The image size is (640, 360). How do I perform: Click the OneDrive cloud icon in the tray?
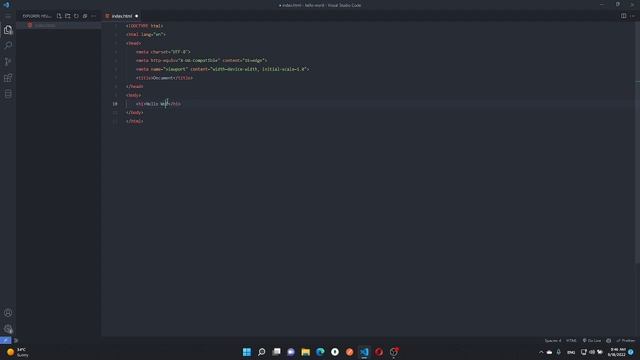click(549, 352)
